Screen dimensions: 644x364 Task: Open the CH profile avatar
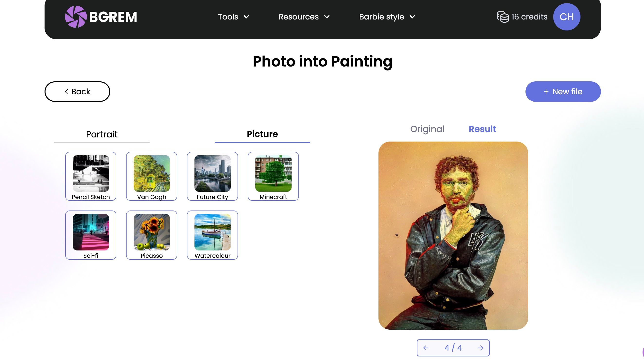567,17
